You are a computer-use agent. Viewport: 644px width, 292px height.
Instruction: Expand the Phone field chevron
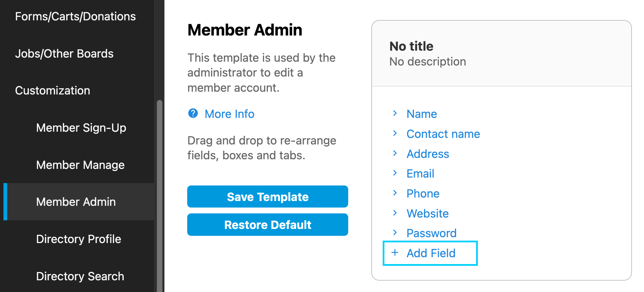tap(395, 193)
